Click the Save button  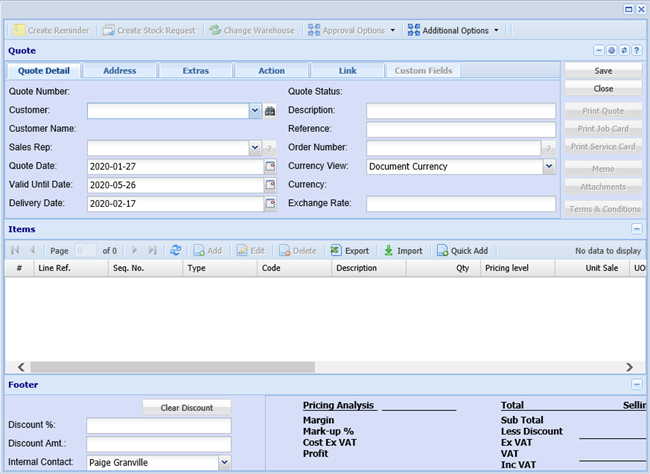[603, 71]
